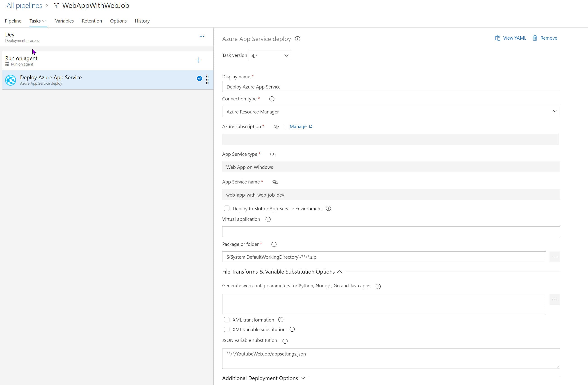Show Virtual application info icon
This screenshot has width=588, height=385.
click(268, 219)
